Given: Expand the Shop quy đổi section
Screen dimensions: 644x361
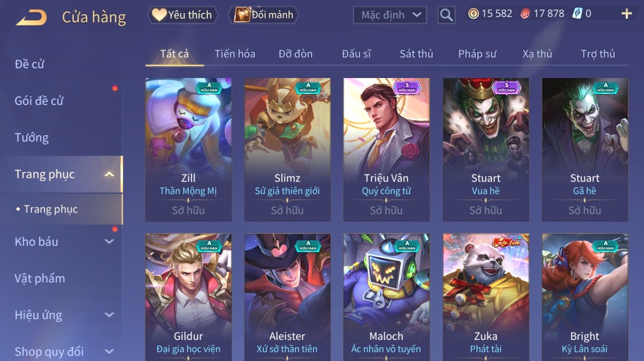Looking at the screenshot, I should point(109,352).
